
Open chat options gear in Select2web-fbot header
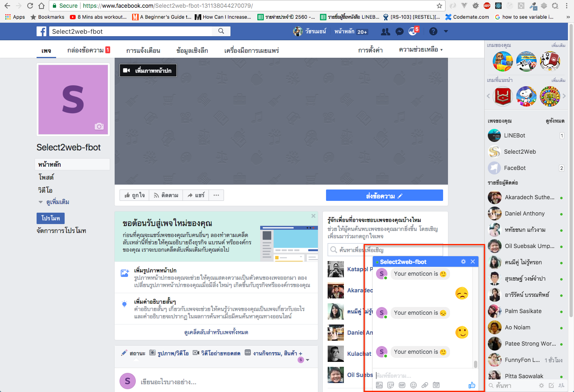(x=463, y=261)
